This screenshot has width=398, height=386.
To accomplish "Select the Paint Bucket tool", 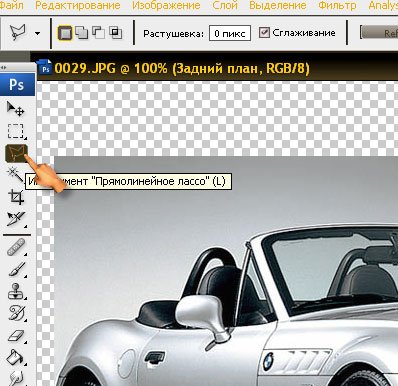I will [15, 357].
